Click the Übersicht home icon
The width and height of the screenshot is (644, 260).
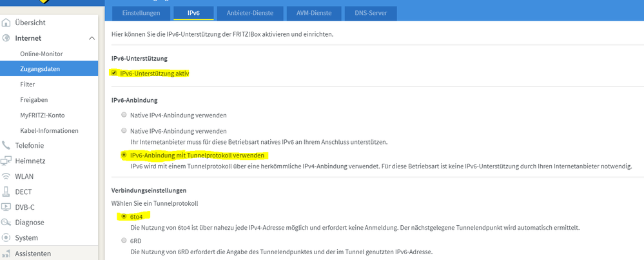pos(6,23)
